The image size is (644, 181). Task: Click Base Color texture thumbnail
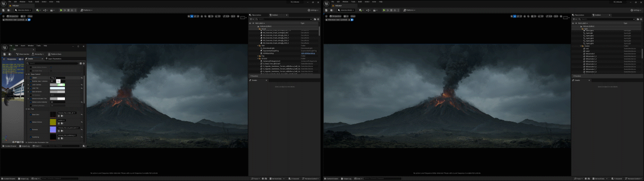click(53, 115)
